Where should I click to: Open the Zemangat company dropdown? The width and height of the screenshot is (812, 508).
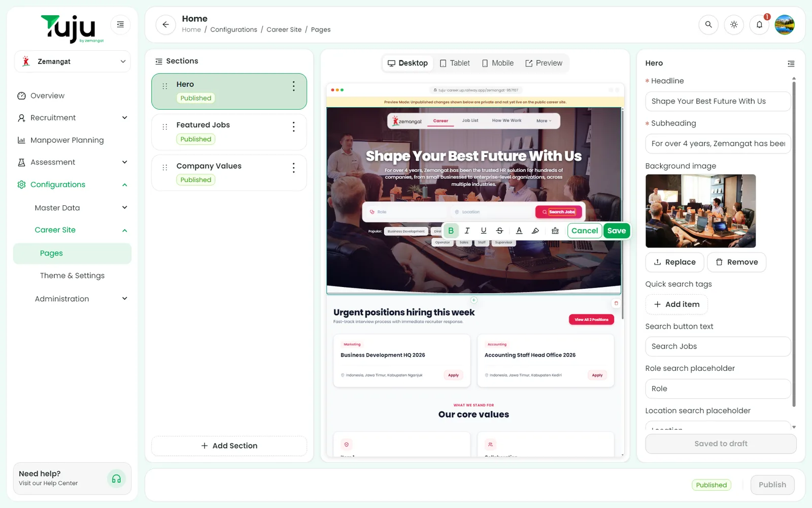coord(73,61)
